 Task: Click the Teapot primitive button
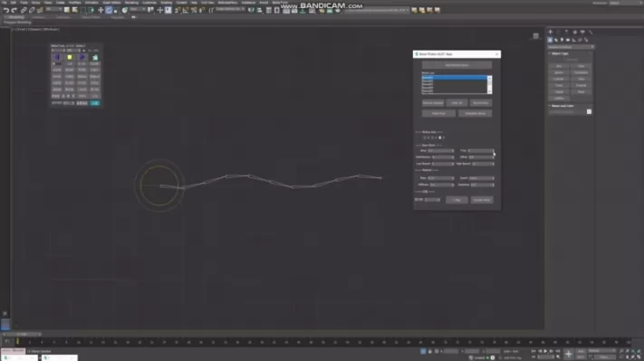pyautogui.click(x=559, y=92)
